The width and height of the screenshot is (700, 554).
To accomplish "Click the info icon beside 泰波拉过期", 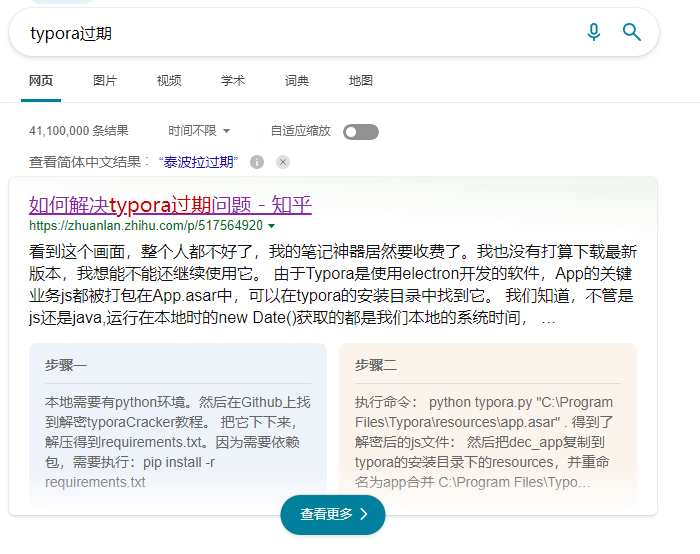I will pos(257,162).
